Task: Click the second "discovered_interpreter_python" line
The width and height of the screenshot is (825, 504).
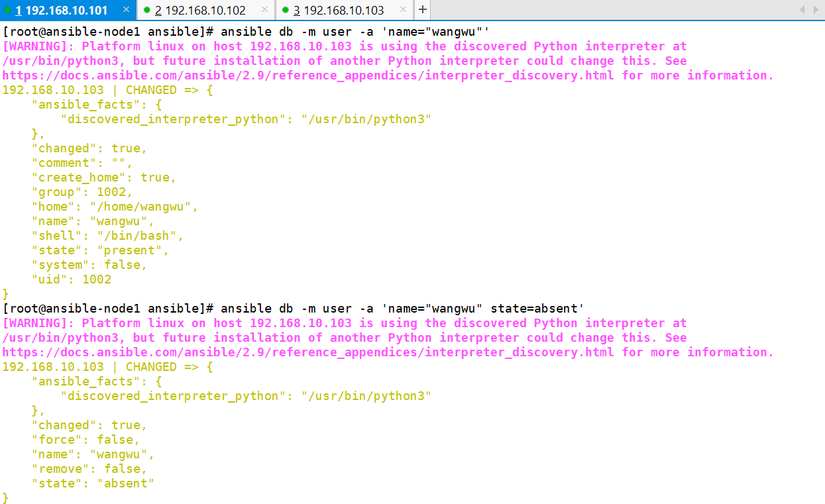Action: point(246,396)
